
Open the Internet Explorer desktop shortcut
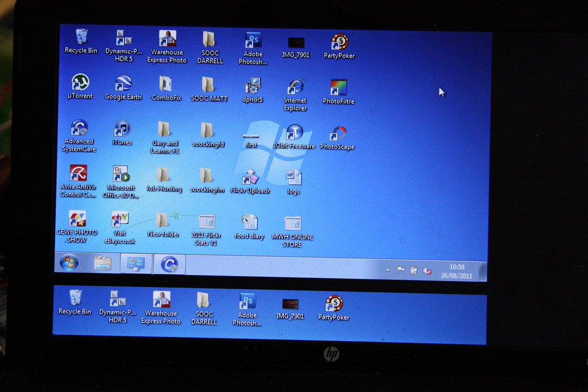point(295,87)
